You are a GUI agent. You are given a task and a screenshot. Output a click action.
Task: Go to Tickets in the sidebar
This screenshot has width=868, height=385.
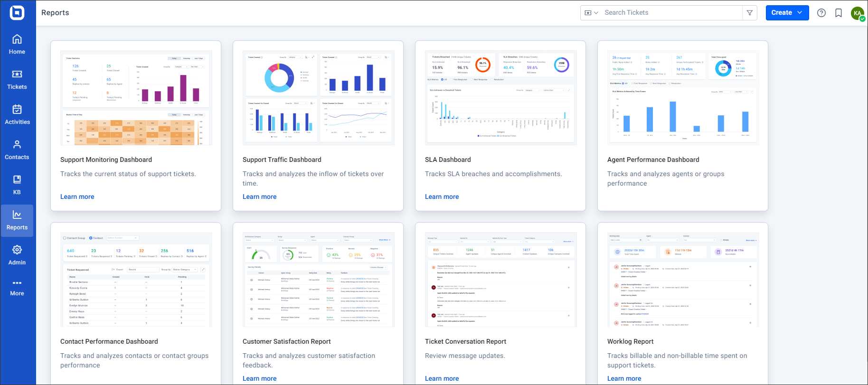click(x=17, y=80)
